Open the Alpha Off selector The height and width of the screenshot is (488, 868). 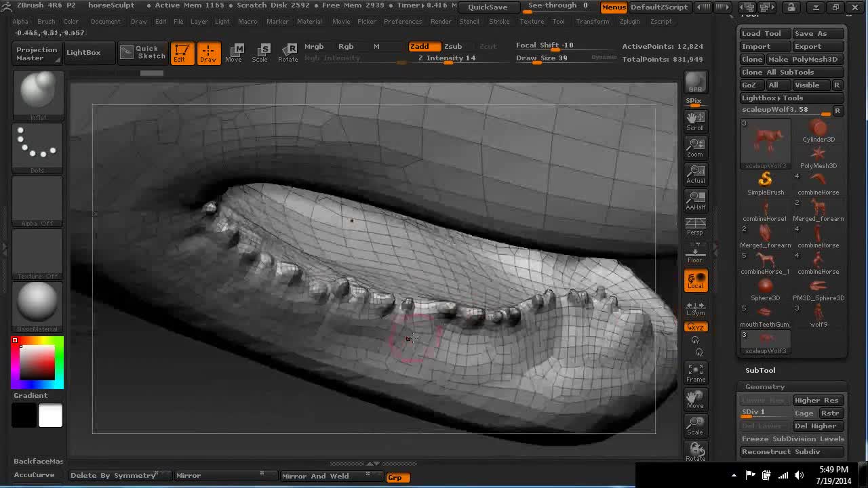click(x=38, y=200)
